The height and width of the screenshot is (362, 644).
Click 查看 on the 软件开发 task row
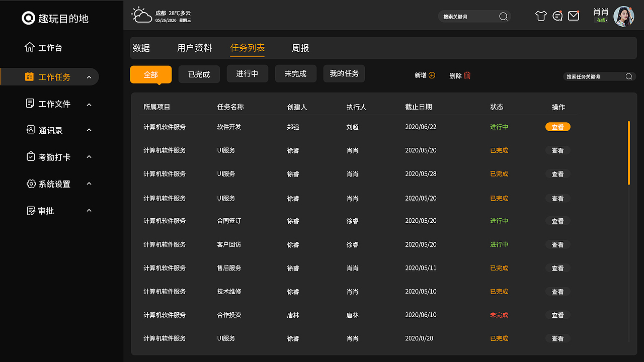557,127
